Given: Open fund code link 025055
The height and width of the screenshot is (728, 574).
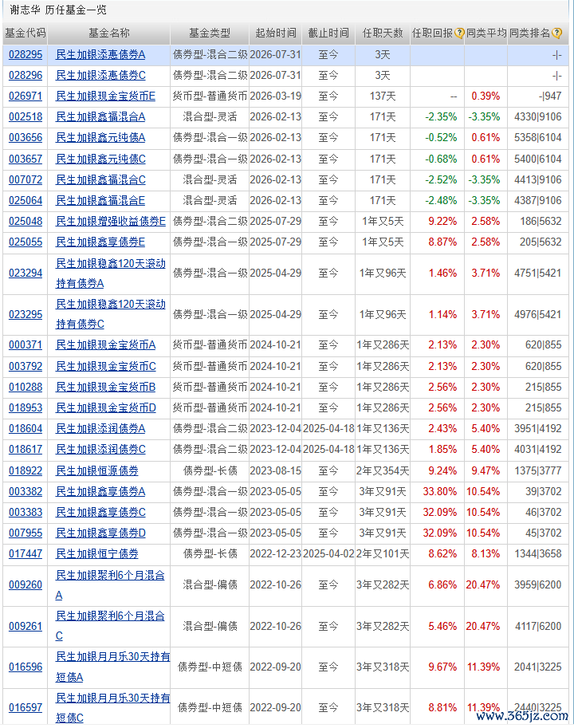Looking at the screenshot, I should tap(26, 242).
